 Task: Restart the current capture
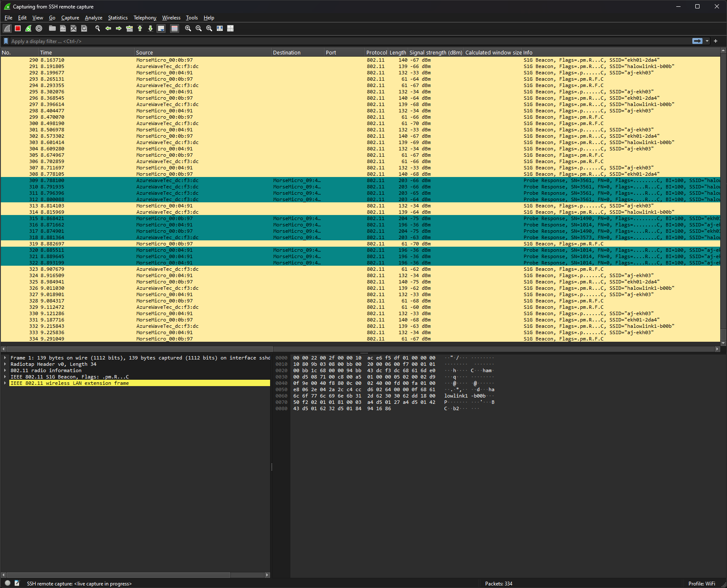pyautogui.click(x=28, y=28)
